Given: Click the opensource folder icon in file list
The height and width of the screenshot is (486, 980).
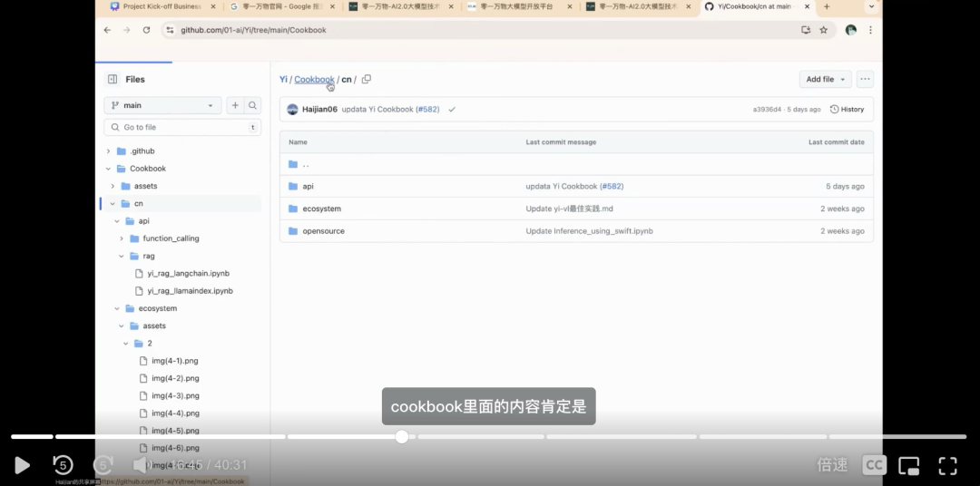Looking at the screenshot, I should pyautogui.click(x=293, y=231).
